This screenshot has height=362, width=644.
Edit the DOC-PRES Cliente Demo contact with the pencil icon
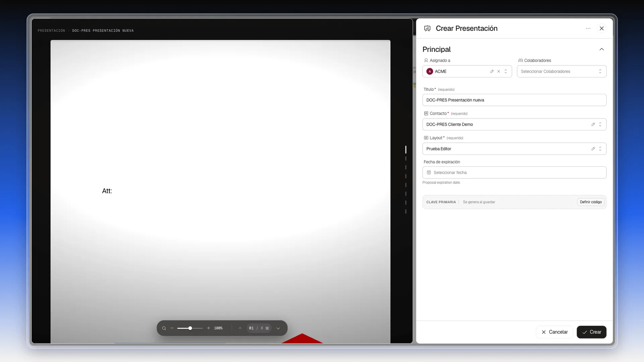(x=593, y=124)
